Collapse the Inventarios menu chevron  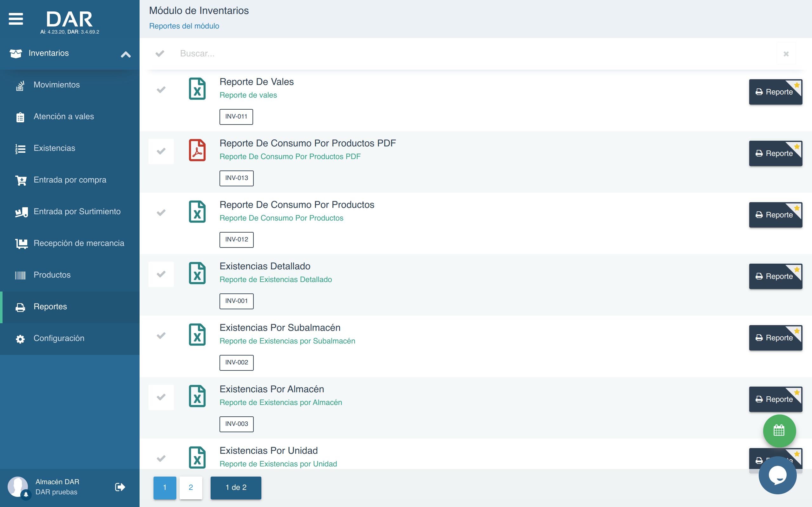coord(126,54)
